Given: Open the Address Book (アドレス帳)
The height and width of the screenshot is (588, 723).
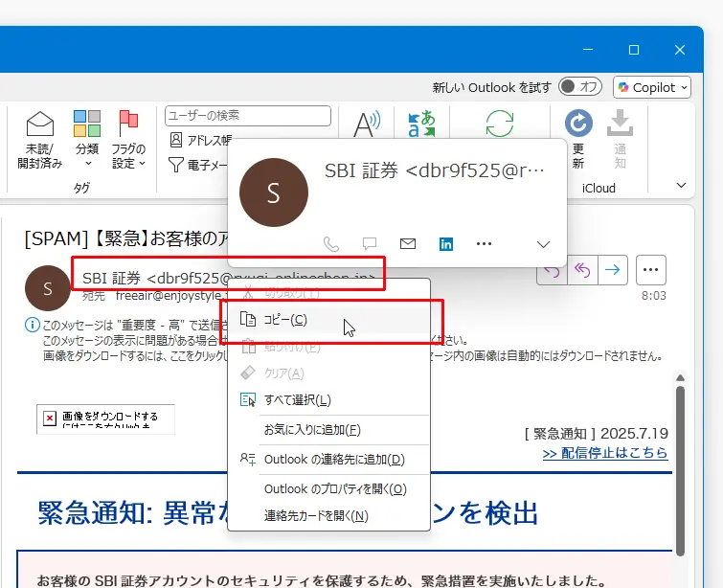Looking at the screenshot, I should click(199, 140).
